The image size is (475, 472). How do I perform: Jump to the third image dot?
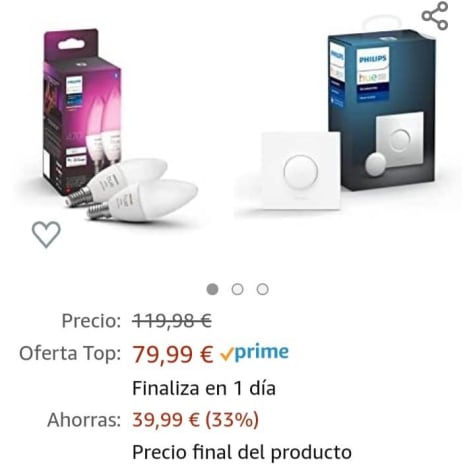(x=263, y=289)
